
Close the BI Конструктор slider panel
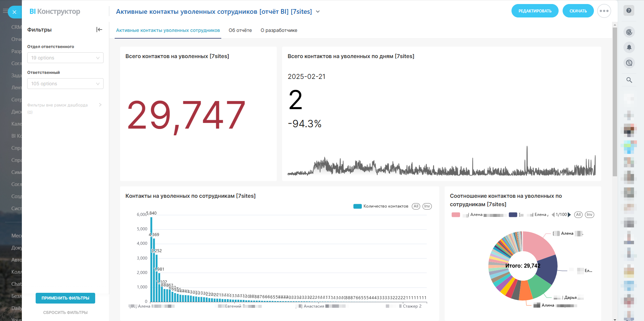point(14,12)
